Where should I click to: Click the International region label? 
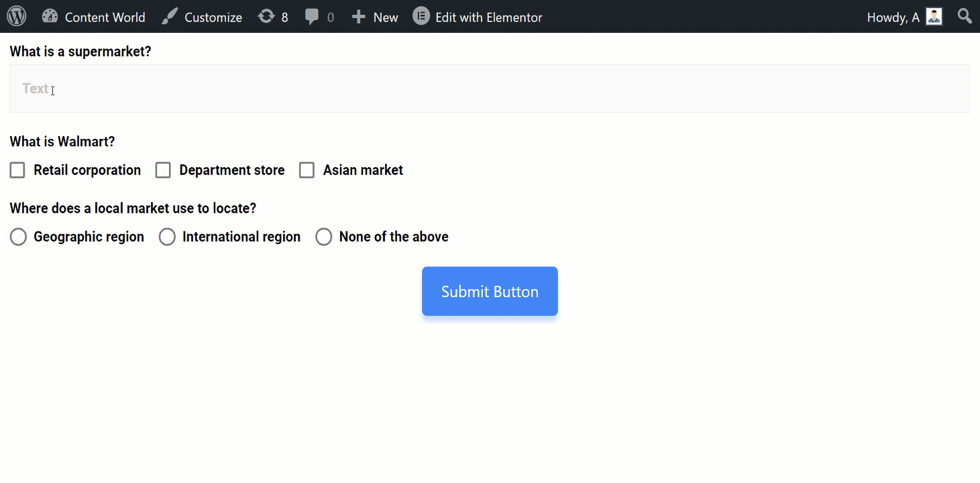tap(241, 237)
